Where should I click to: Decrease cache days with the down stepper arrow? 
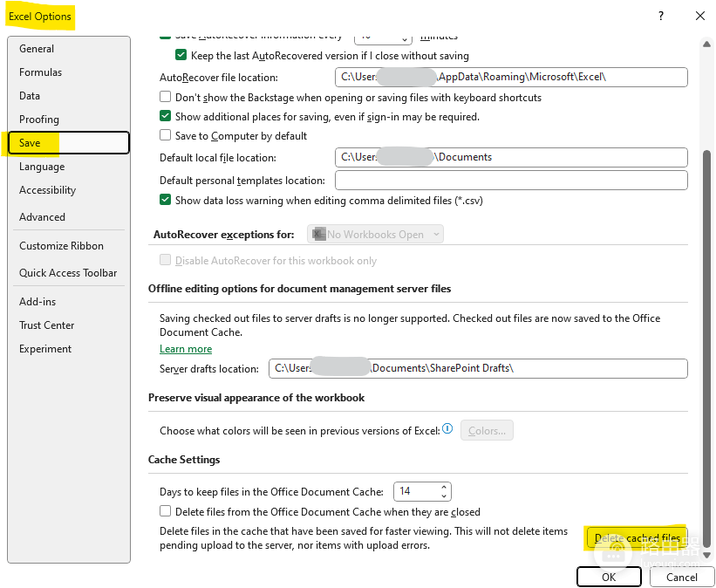click(x=443, y=496)
